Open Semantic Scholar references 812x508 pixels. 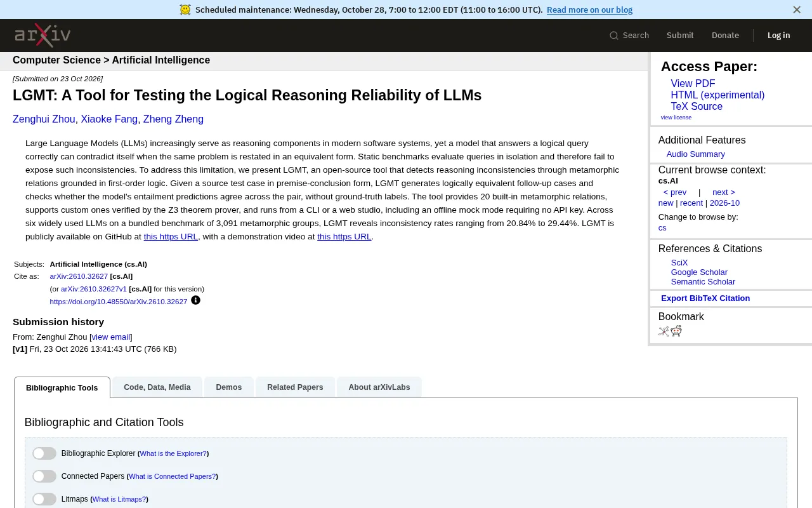point(703,282)
